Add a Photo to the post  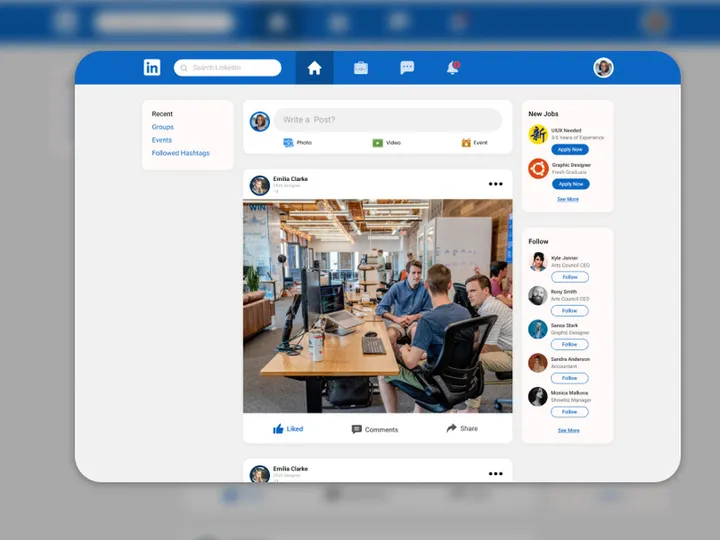tap(298, 143)
